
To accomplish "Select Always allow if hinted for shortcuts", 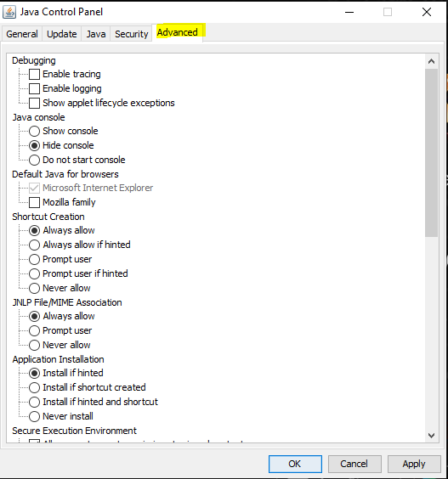I will [34, 245].
